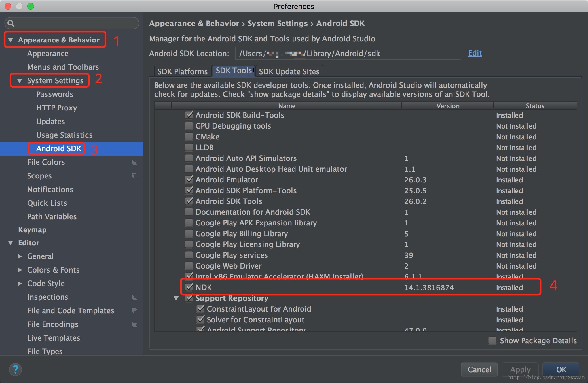Open the File Colors settings
Screen dimensions: 588x383
coord(46,162)
